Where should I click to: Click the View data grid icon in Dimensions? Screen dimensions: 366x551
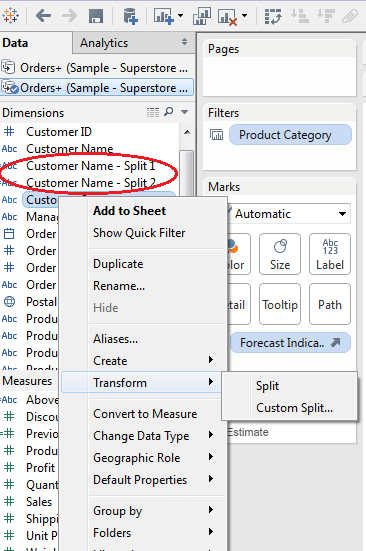pyautogui.click(x=153, y=112)
